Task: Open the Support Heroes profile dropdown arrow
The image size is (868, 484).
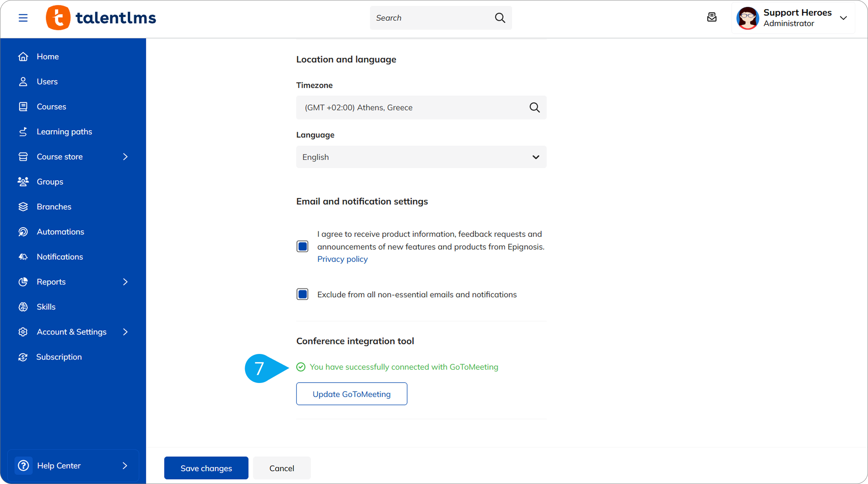Action: (843, 18)
